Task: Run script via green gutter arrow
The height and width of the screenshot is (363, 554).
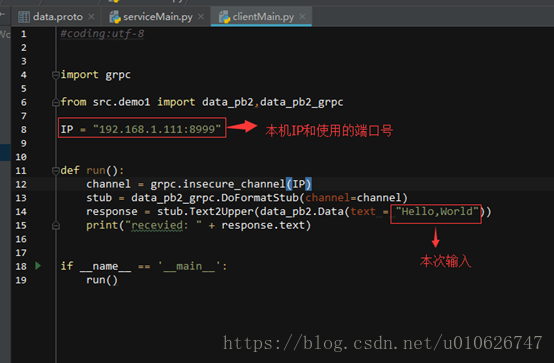Action: click(38, 265)
